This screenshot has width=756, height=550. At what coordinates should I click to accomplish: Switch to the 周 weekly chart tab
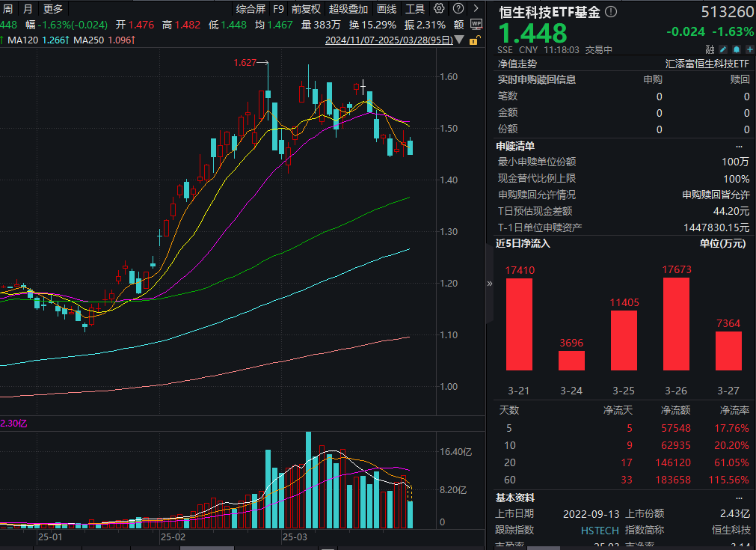pos(7,10)
